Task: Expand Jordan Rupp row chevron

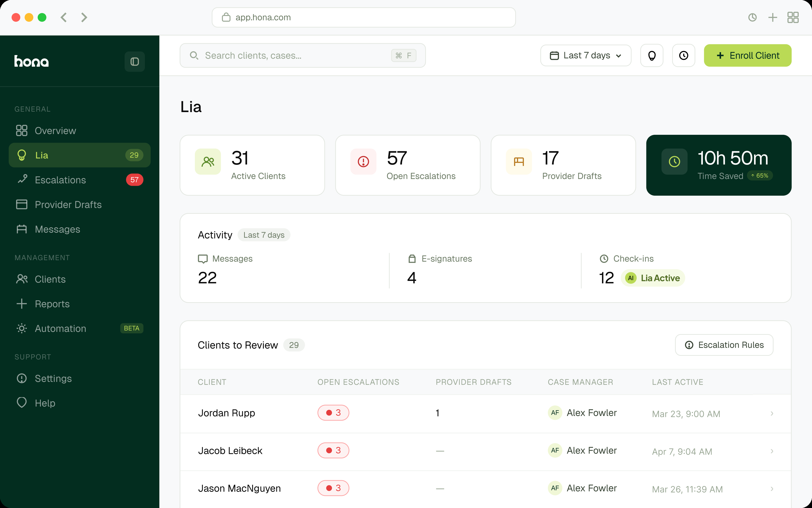Action: tap(772, 414)
